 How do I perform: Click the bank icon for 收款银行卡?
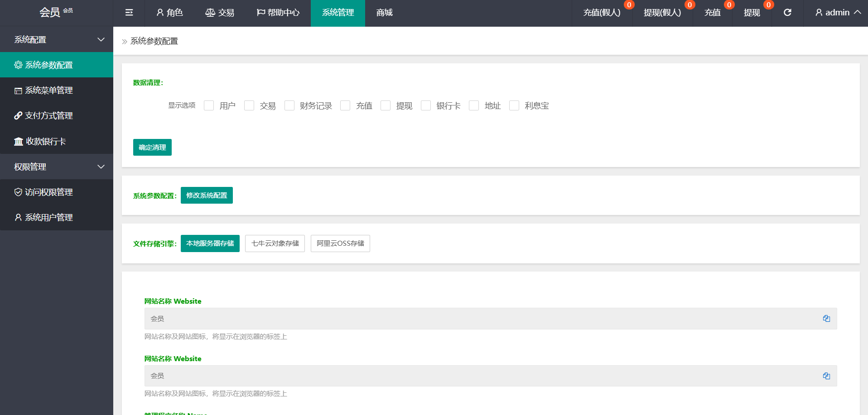(x=18, y=142)
